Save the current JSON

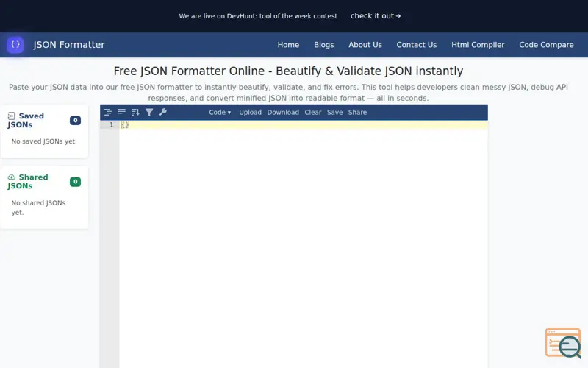(x=335, y=113)
